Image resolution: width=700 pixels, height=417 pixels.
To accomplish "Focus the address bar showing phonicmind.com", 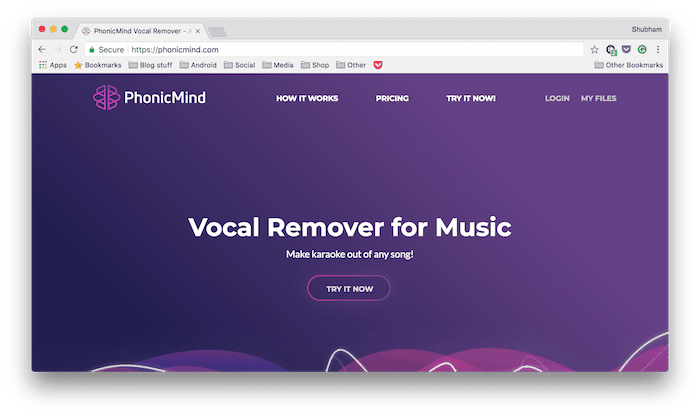I will click(x=333, y=50).
